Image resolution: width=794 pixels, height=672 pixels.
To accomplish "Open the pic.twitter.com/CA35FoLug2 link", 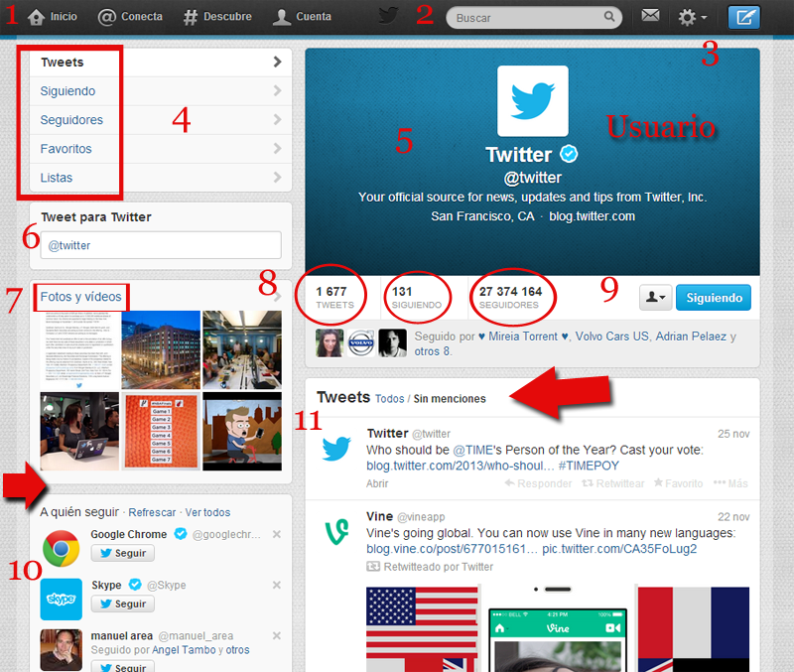I will pos(619,549).
